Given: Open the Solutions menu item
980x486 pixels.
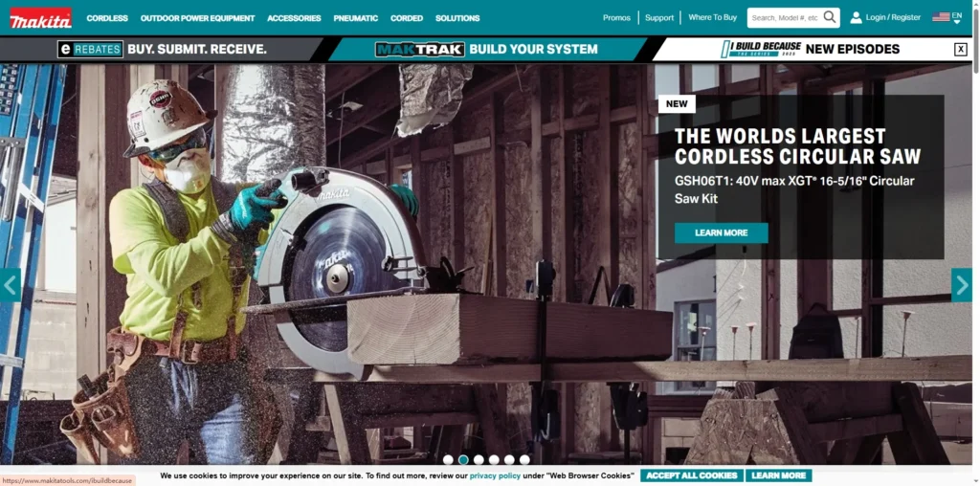Looking at the screenshot, I should 457,18.
